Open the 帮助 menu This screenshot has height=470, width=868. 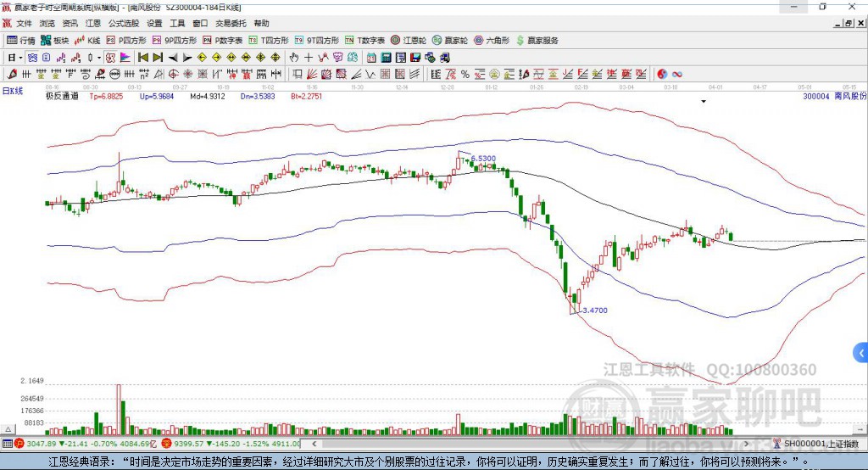click(261, 23)
